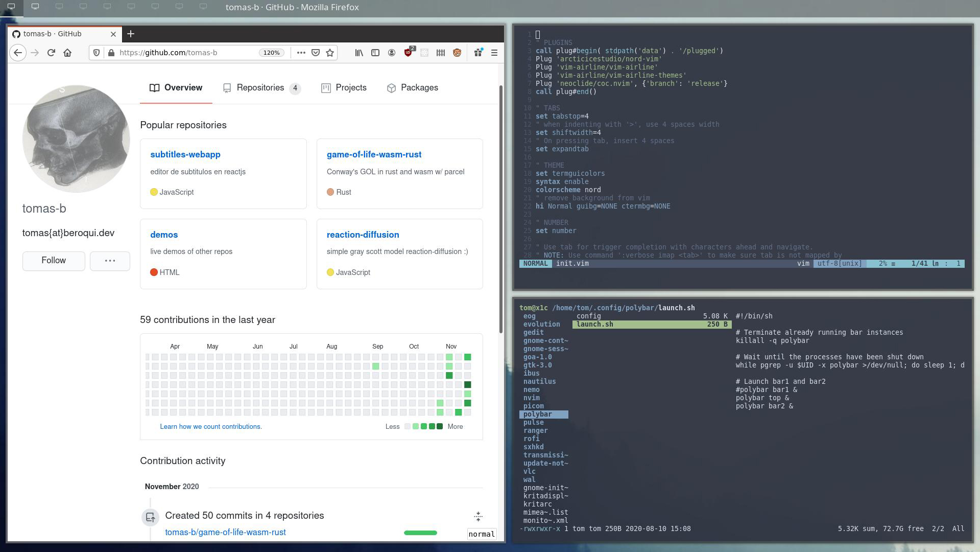Switch to the third workspace in polybar
This screenshot has height=552, width=980.
coord(59,7)
